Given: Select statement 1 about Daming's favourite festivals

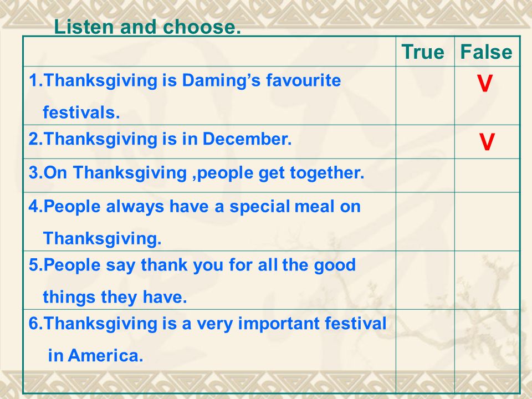Looking at the screenshot, I should coord(185,96).
